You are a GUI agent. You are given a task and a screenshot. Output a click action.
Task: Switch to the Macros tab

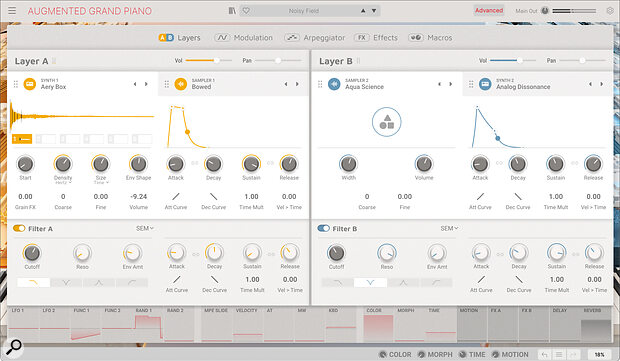pos(430,38)
